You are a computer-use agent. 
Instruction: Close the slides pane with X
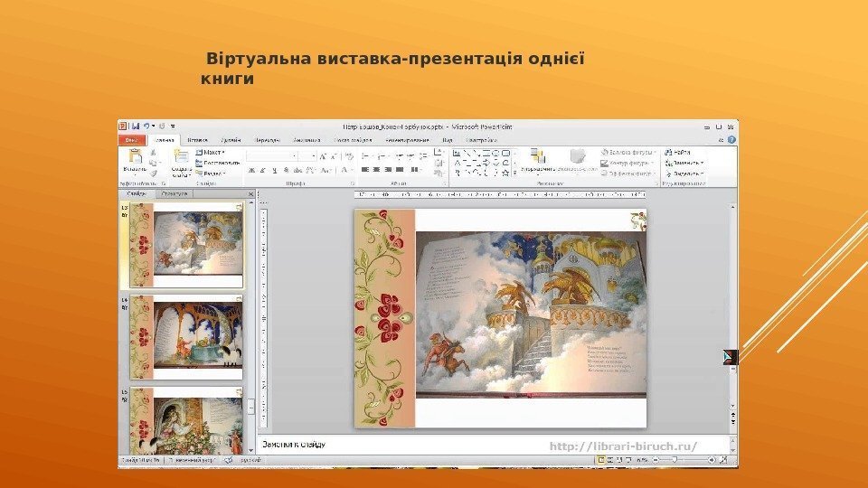[x=250, y=194]
